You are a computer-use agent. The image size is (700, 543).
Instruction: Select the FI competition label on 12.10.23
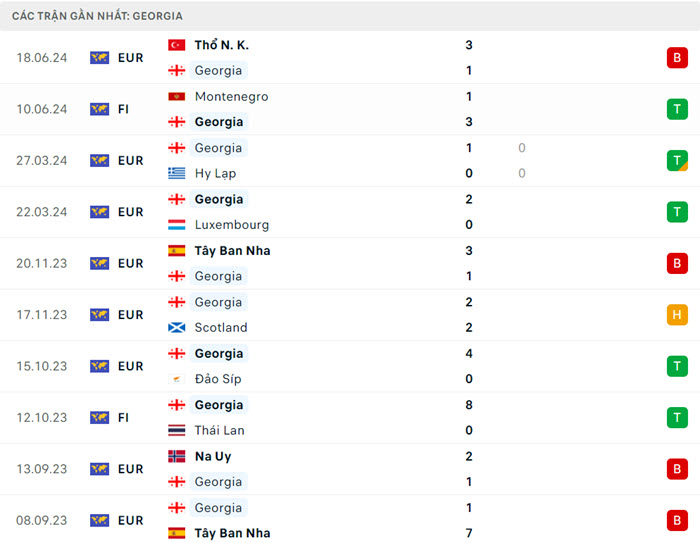pos(124,418)
